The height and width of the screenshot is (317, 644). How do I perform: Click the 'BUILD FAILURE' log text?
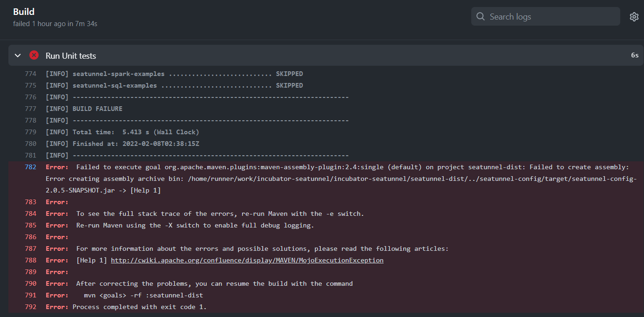[x=97, y=109]
